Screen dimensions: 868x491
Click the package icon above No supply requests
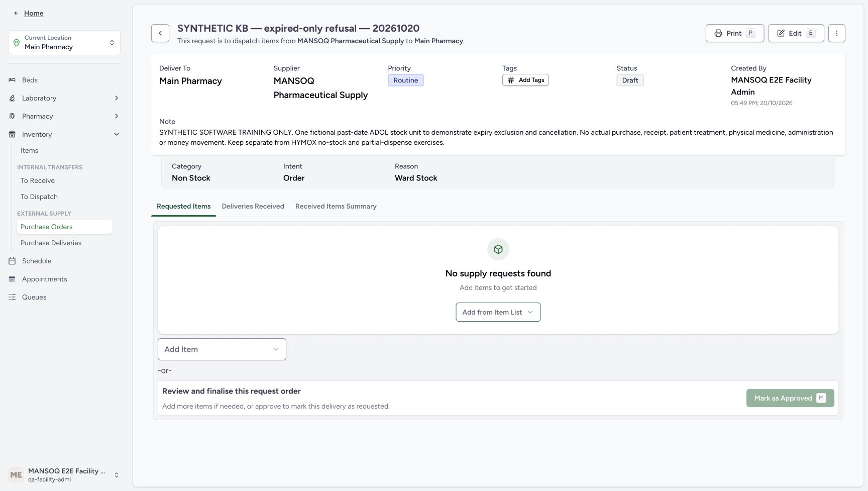(498, 249)
